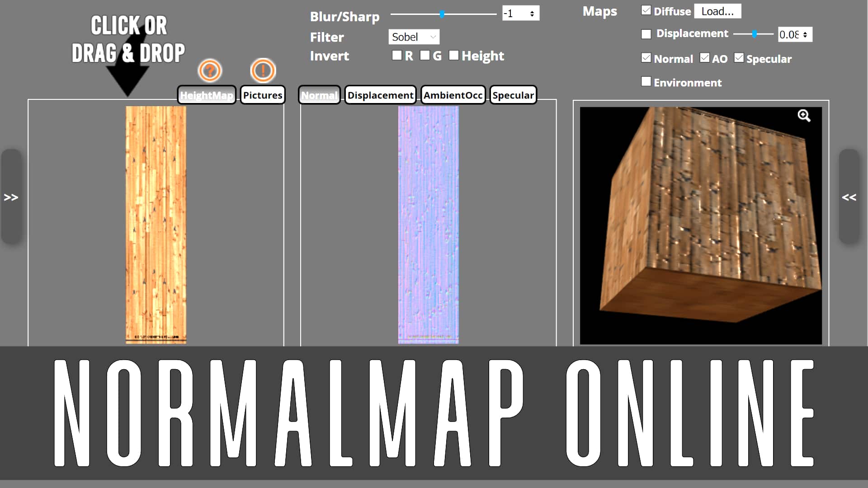This screenshot has height=488, width=868.
Task: Enable the Environment checkbox
Action: [x=646, y=81]
